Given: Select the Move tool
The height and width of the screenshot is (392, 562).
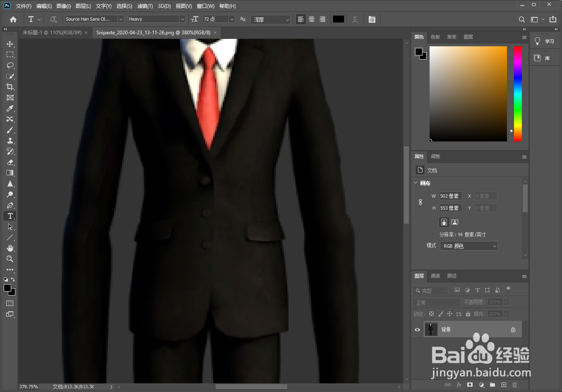Looking at the screenshot, I should click(10, 44).
